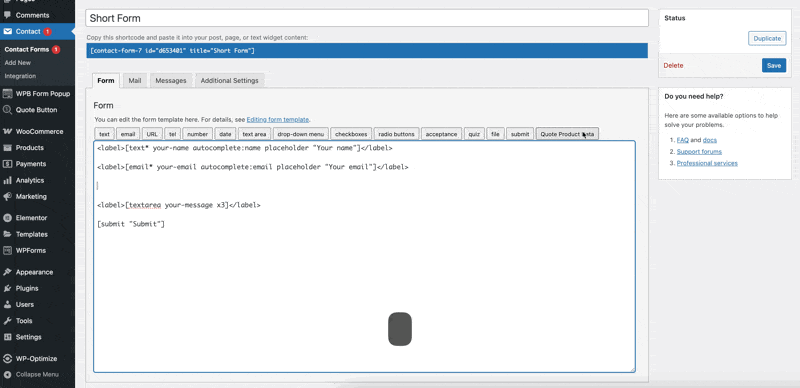Click the Users person icon
Screen dimensions: 800x388
pyautogui.click(x=7, y=305)
